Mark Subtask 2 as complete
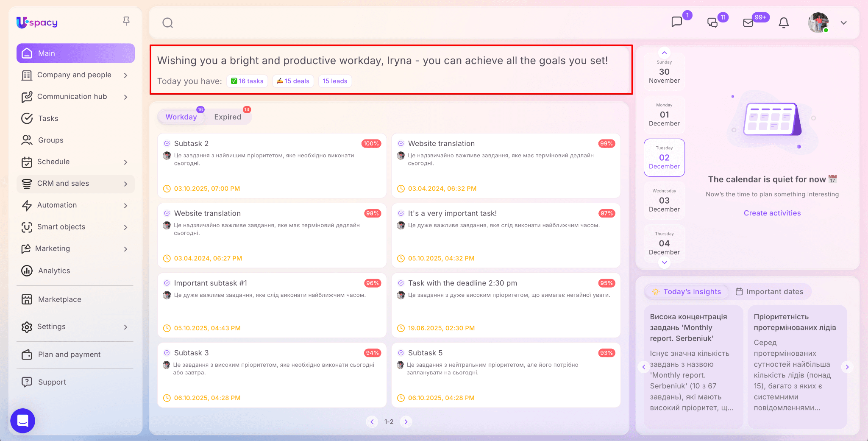 (167, 144)
